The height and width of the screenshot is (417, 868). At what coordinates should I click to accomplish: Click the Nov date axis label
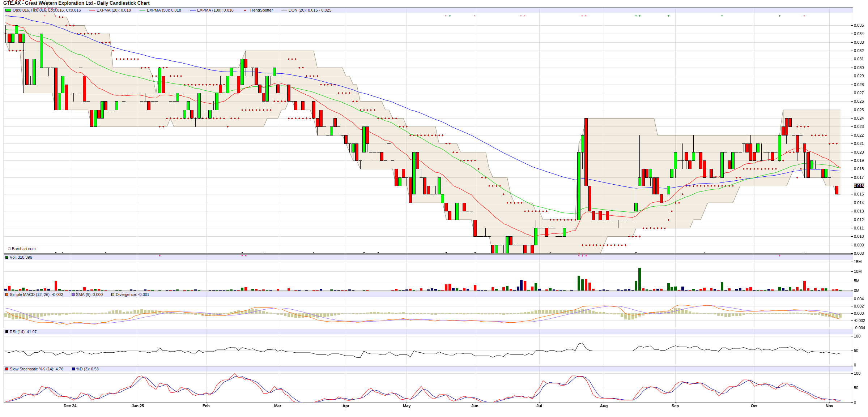tap(829, 406)
